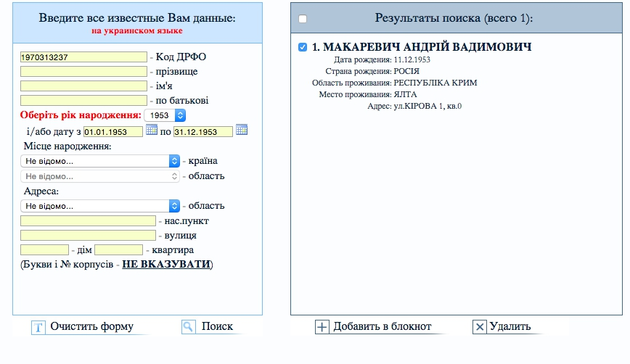Click the clear form icon
The width and height of the screenshot is (630, 364).
pos(38,327)
